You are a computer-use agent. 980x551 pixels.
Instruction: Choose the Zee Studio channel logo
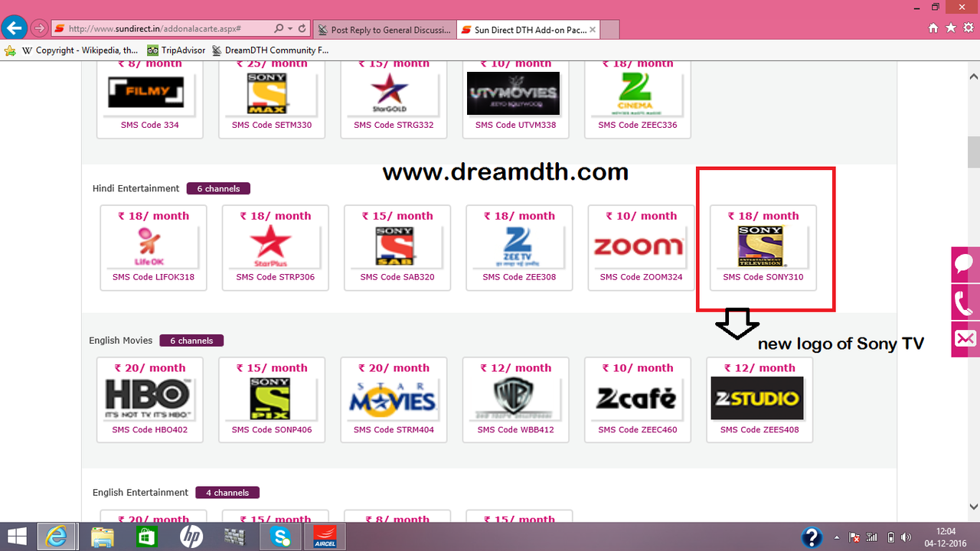757,398
